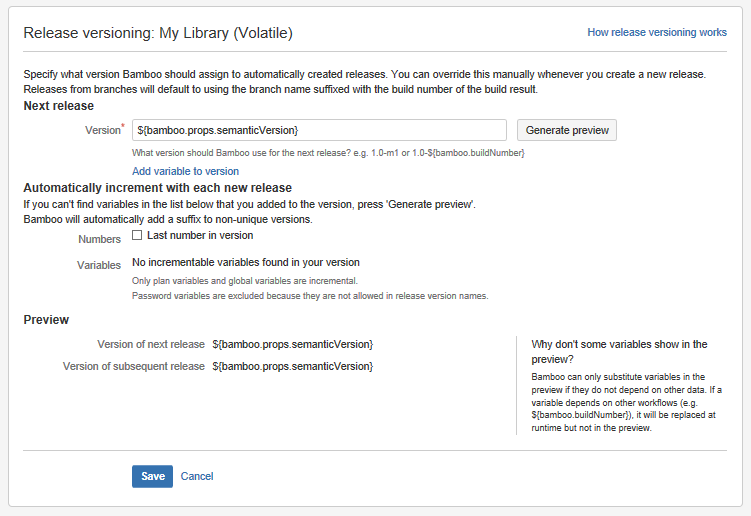751x516 pixels.
Task: Click the 'Last number in version' label
Action: tap(200, 235)
